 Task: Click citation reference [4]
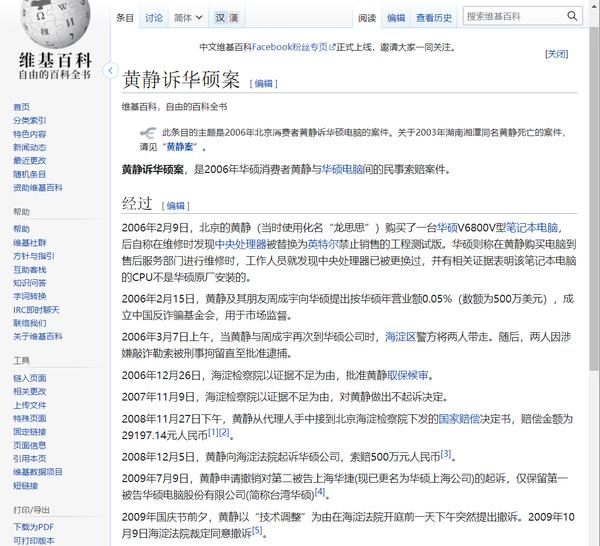(320, 492)
